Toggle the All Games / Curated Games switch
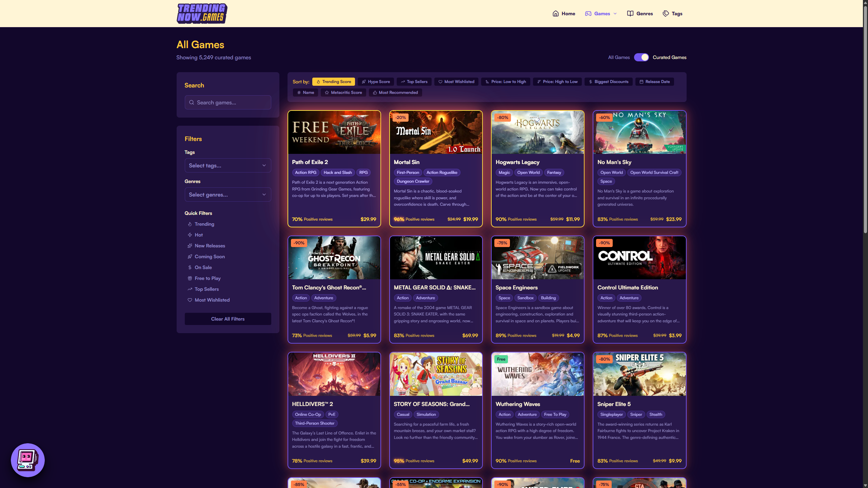The image size is (868, 488). 641,57
